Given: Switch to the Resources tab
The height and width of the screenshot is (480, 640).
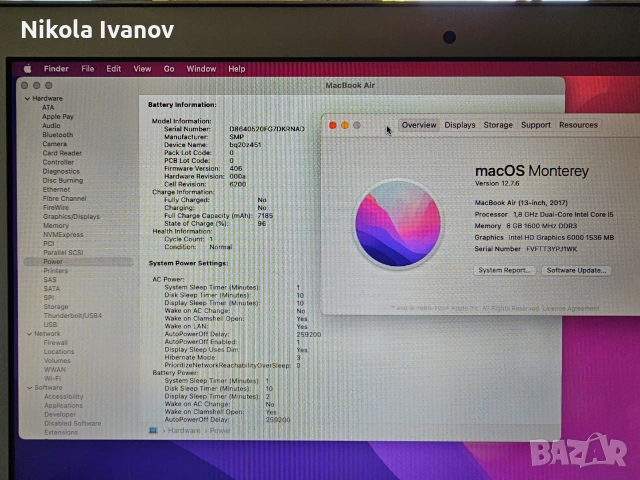Looking at the screenshot, I should tap(578, 125).
